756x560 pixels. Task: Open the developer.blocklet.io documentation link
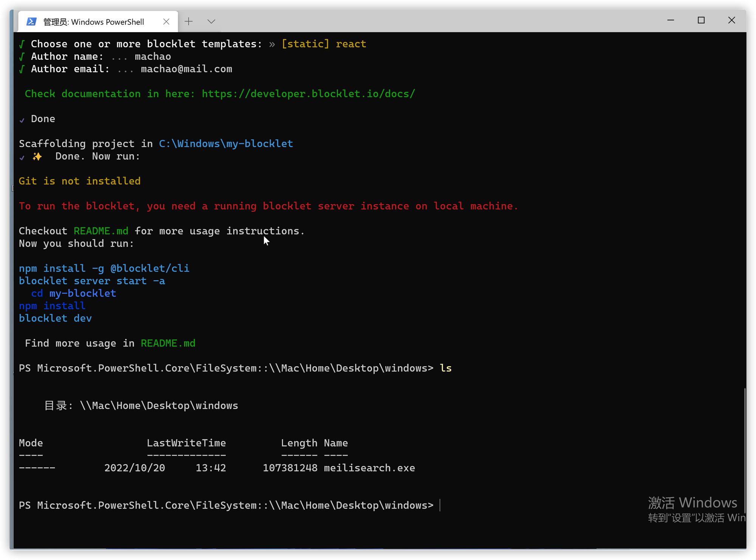[x=308, y=94]
